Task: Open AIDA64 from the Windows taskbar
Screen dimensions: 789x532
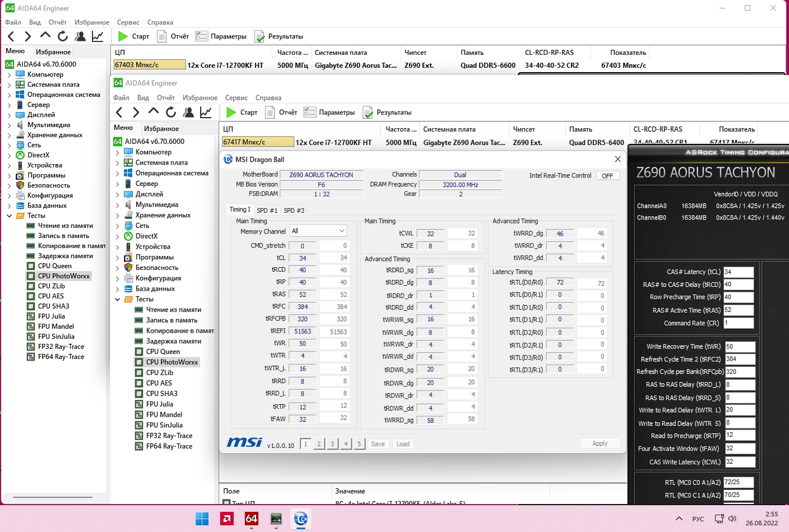Action: [x=252, y=519]
